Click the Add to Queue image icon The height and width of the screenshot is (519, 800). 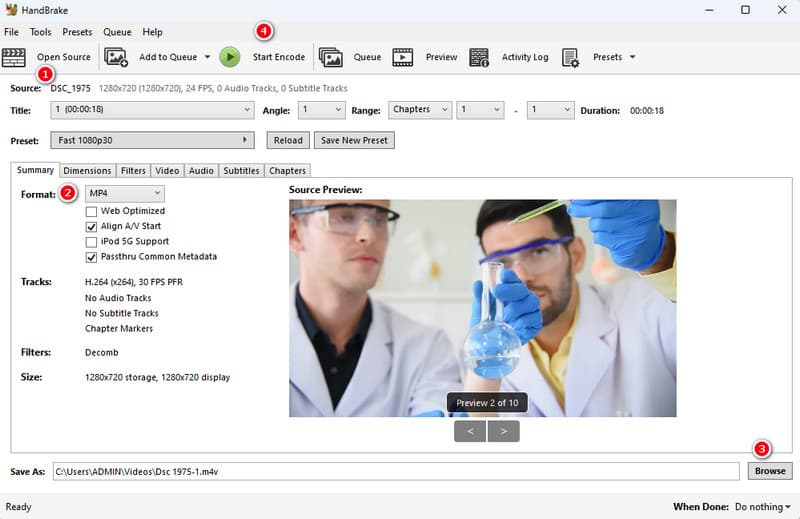click(x=116, y=57)
